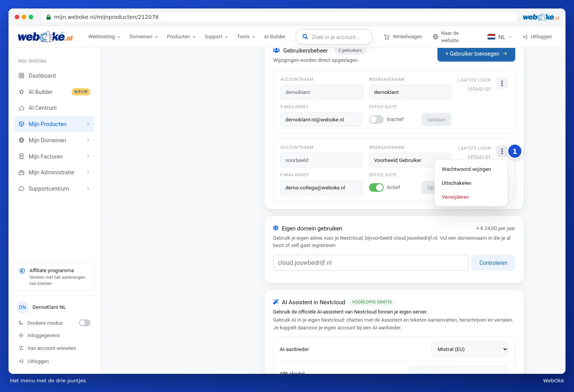
Task: Click the Gebruiker toevoegen button
Action: [476, 54]
